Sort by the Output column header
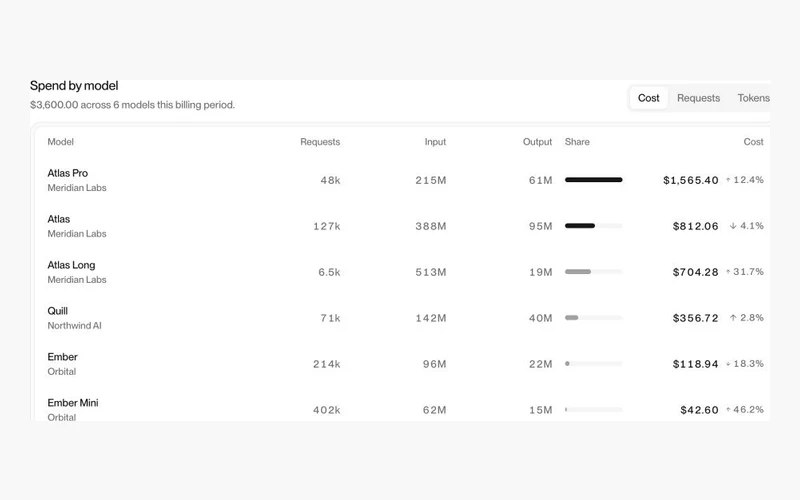The width and height of the screenshot is (800, 500). pyautogui.click(x=537, y=142)
